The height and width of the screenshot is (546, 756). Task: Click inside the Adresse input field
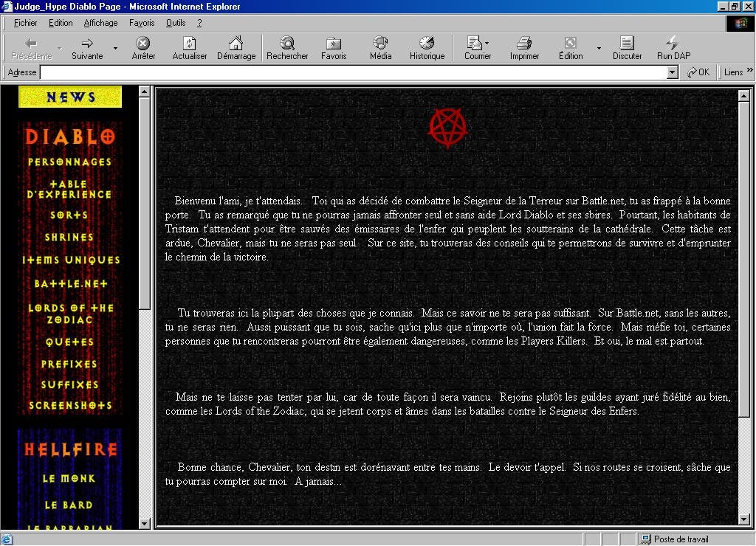point(354,72)
